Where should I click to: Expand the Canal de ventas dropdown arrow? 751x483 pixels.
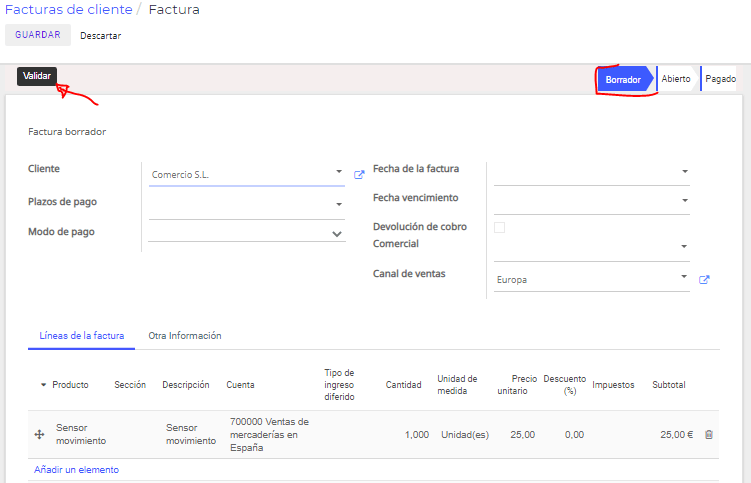point(684,276)
